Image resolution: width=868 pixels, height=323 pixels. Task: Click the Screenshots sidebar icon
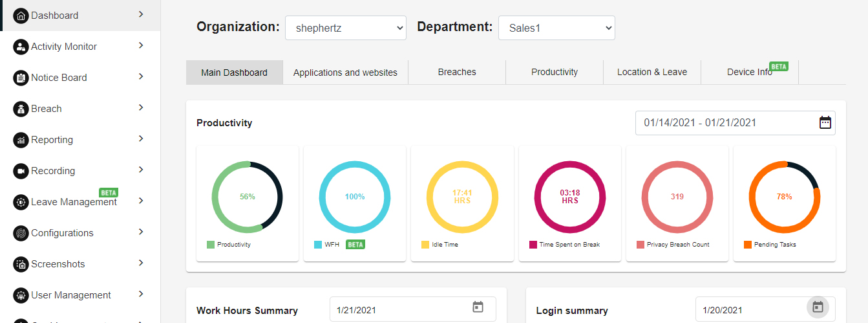pyautogui.click(x=21, y=264)
